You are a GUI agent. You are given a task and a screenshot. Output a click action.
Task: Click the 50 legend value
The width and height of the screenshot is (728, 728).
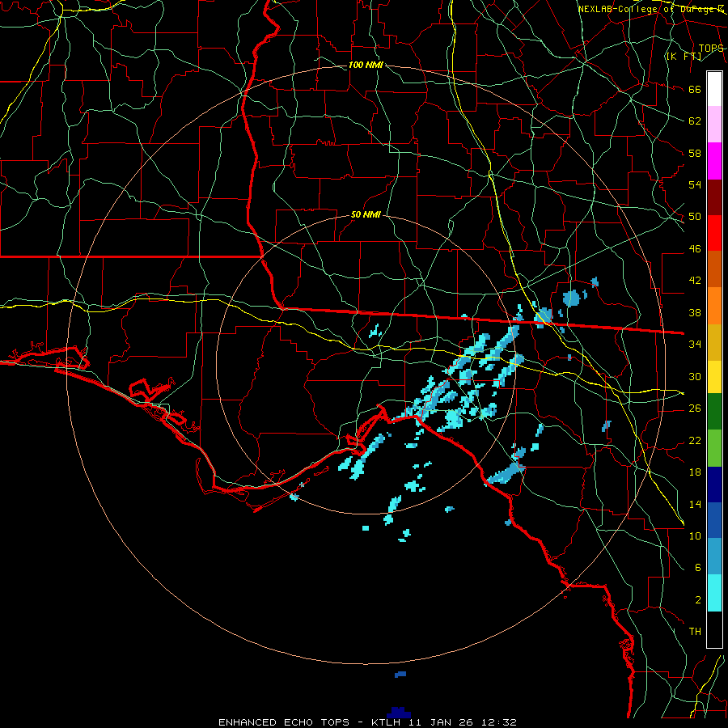pos(695,217)
